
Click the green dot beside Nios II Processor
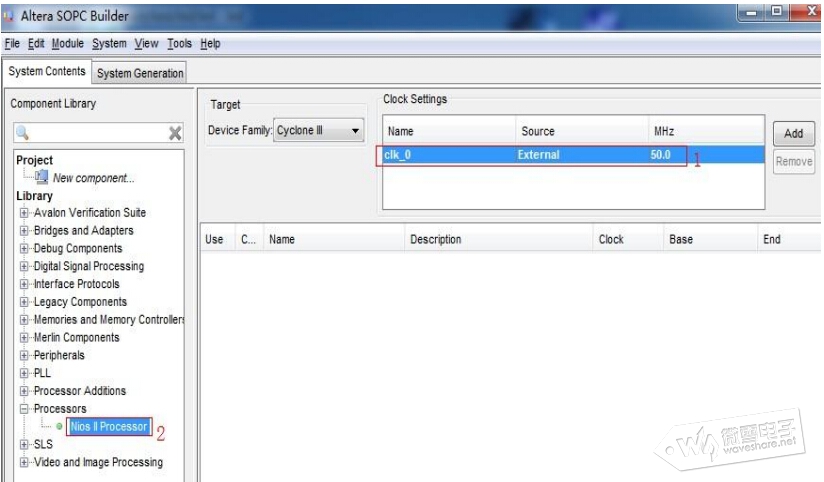59,427
